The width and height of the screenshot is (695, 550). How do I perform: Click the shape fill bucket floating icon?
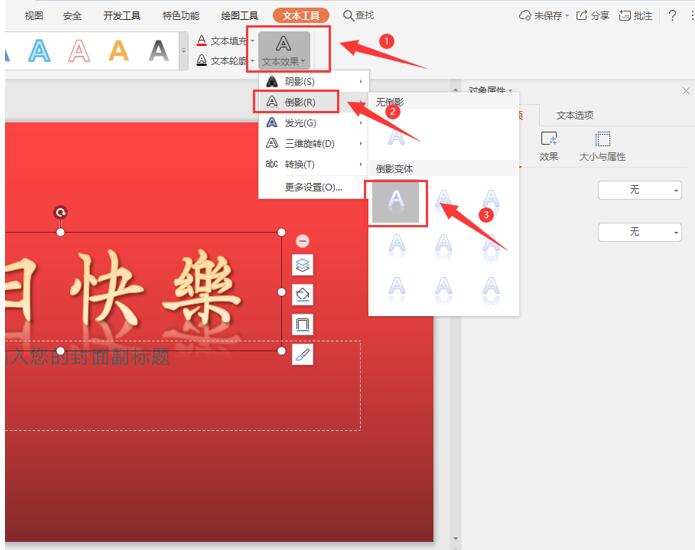(x=303, y=295)
